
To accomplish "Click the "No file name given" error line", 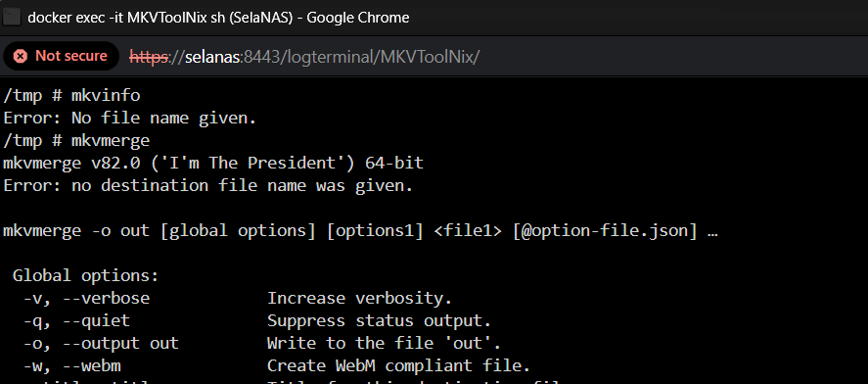I will point(130,118).
